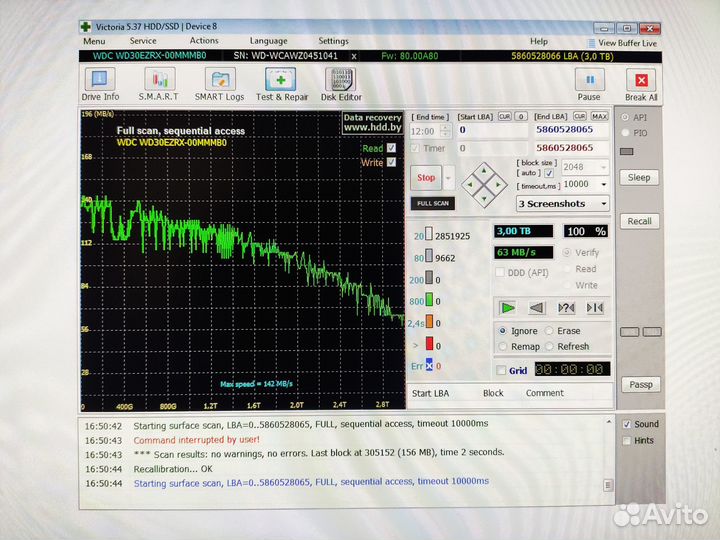Screen dimensions: 720x540
Task: Select the Remap radio option
Action: [x=502, y=346]
